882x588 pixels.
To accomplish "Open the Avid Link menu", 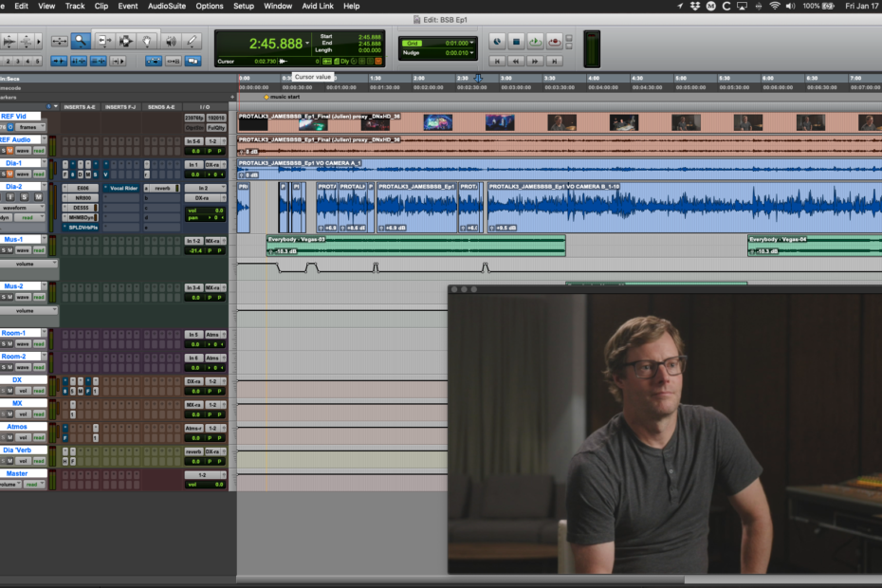I will click(318, 7).
